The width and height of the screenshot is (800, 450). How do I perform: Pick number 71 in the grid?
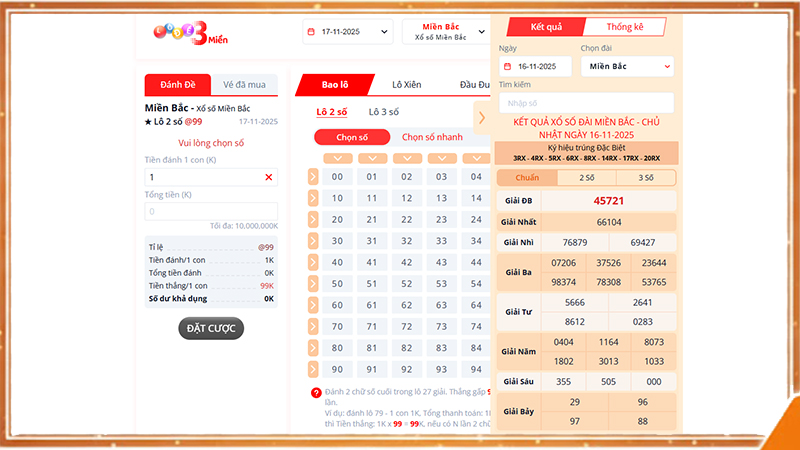coord(372,327)
